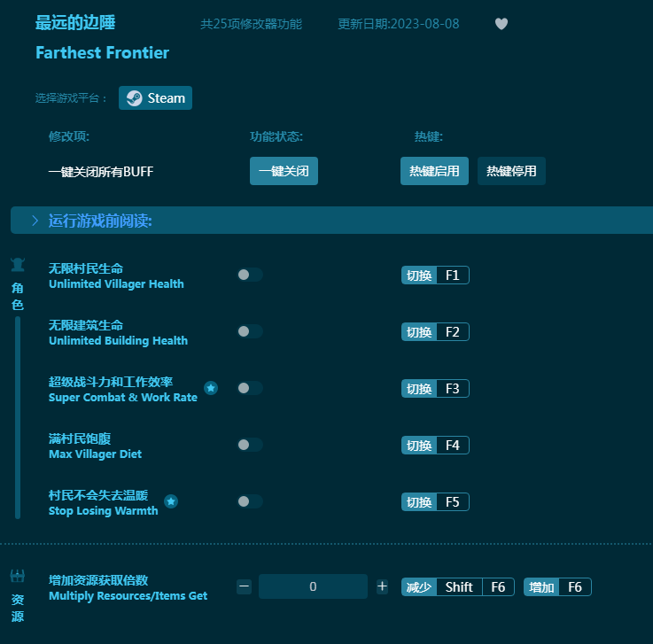Click 热键 column header

[429, 136]
